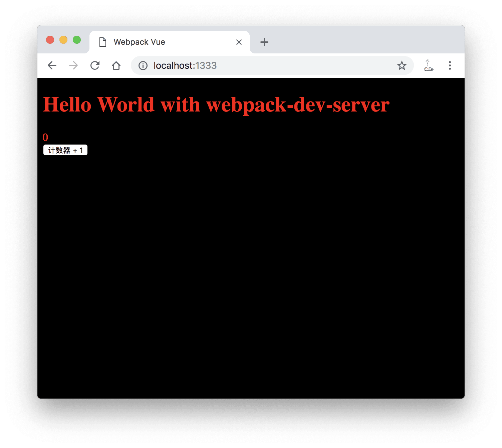
Task: Reload the localhost page
Action: tap(95, 65)
